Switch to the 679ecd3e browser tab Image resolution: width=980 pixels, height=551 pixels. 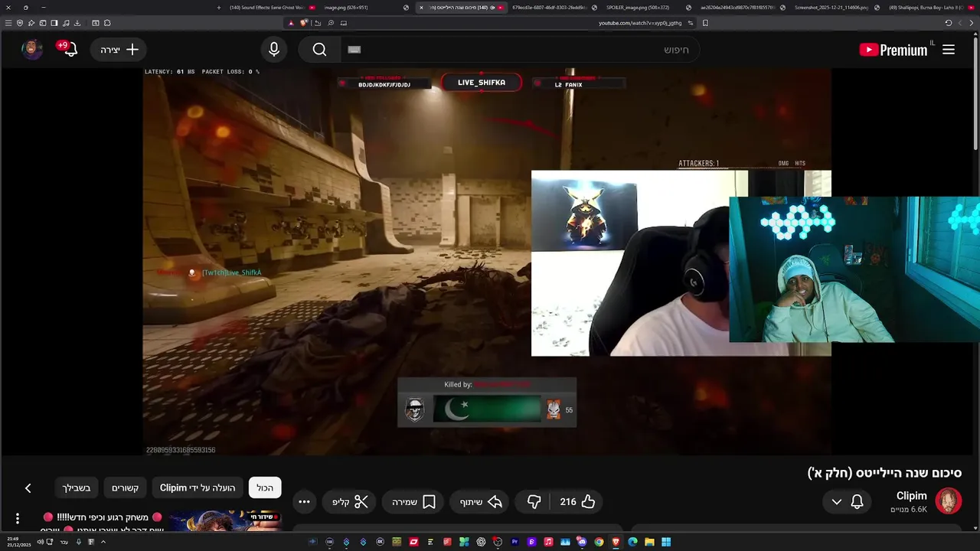[554, 8]
